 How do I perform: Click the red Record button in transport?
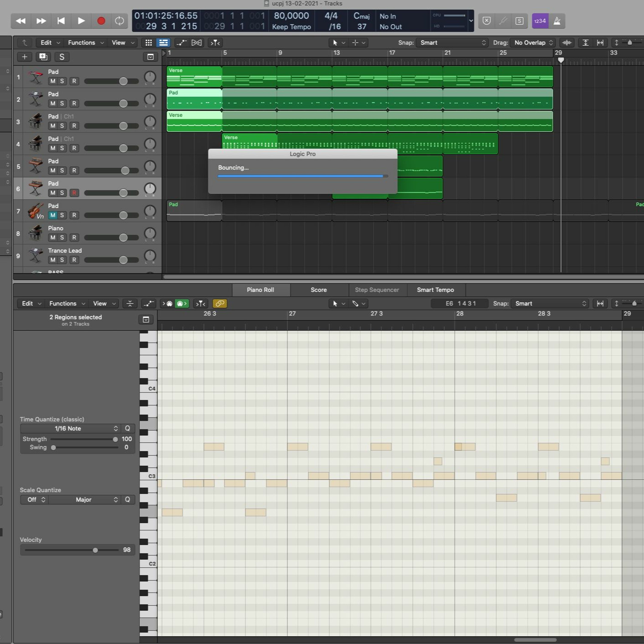pyautogui.click(x=101, y=21)
